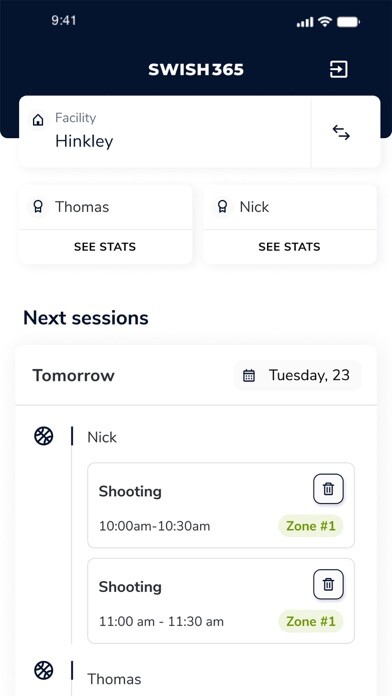This screenshot has width=392, height=696.
Task: Open the Tuesday, 23 date picker
Action: pos(297,376)
